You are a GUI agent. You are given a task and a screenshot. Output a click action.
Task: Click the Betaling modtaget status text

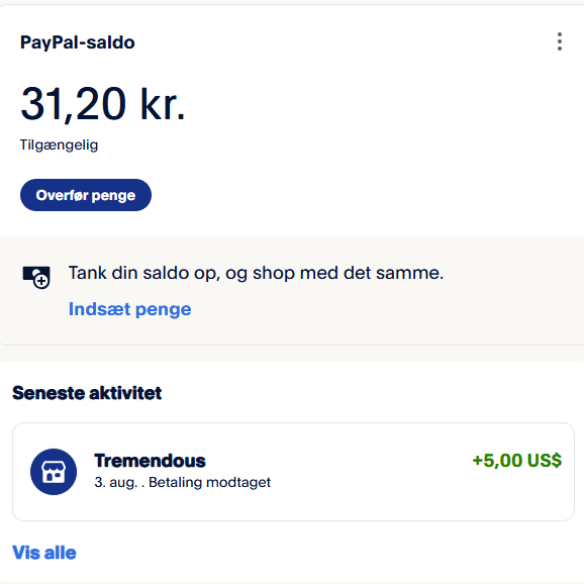210,482
